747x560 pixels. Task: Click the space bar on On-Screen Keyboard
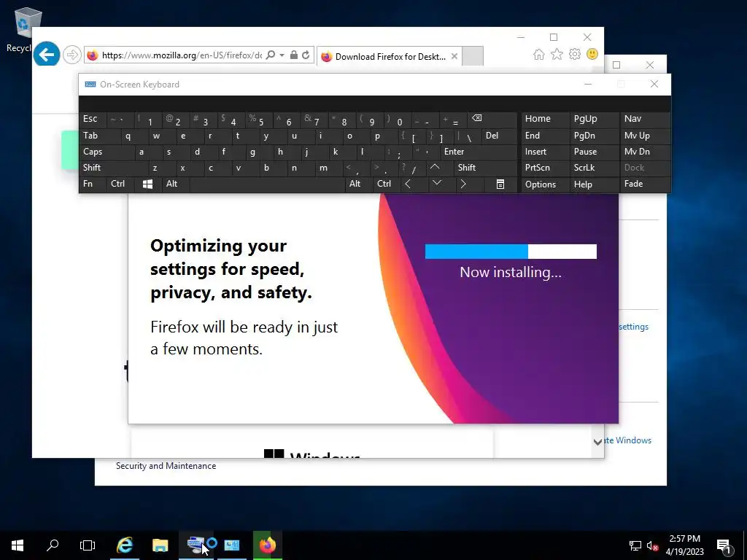pos(267,184)
